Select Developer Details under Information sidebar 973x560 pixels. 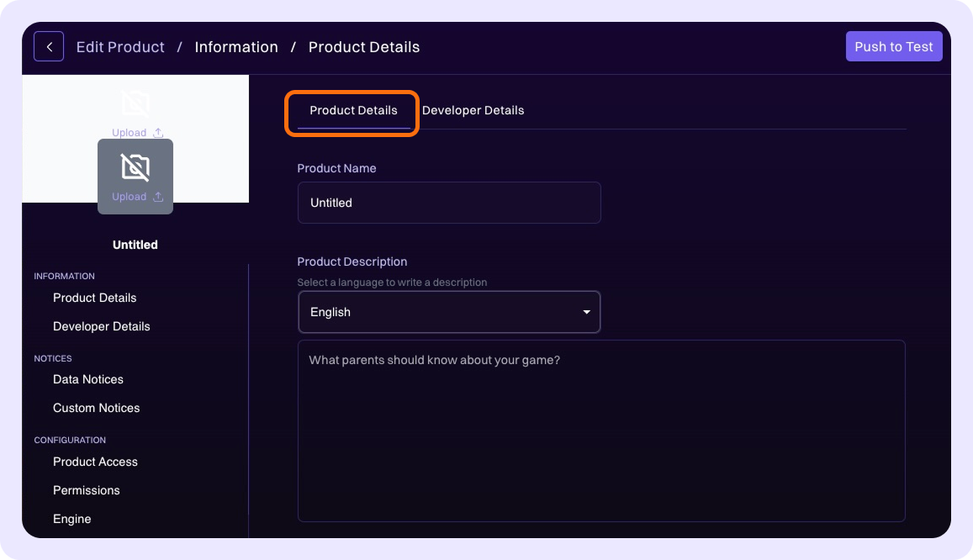(x=101, y=326)
